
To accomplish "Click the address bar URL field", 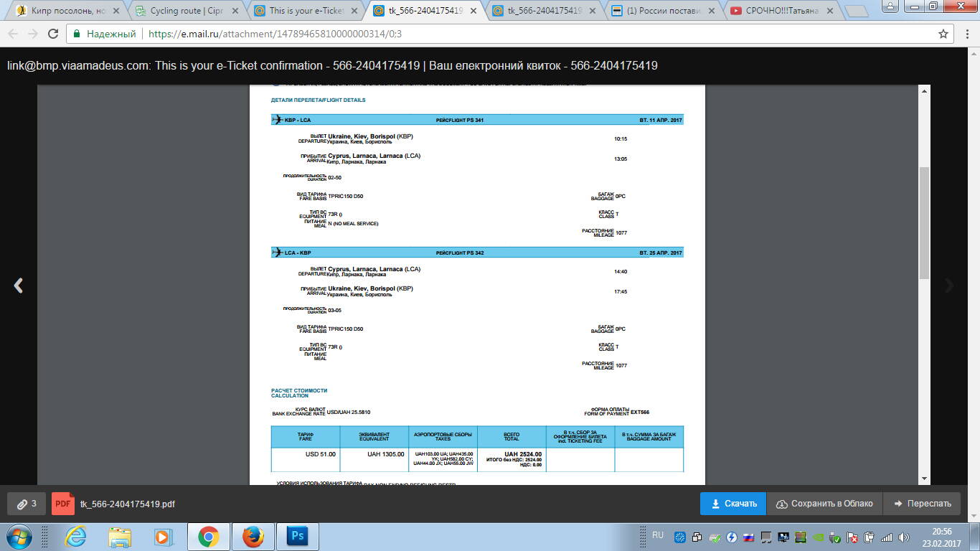I will [x=502, y=34].
